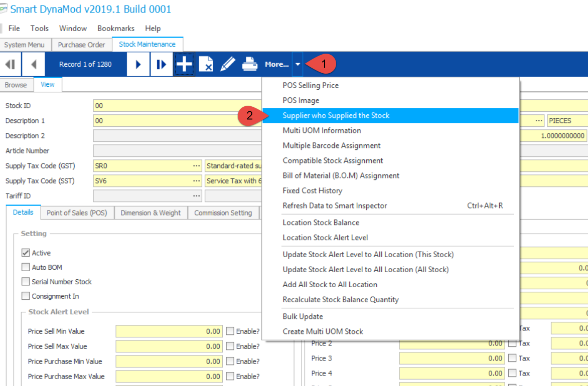Click the Stock ID input field
The image size is (588, 386).
tap(178, 106)
